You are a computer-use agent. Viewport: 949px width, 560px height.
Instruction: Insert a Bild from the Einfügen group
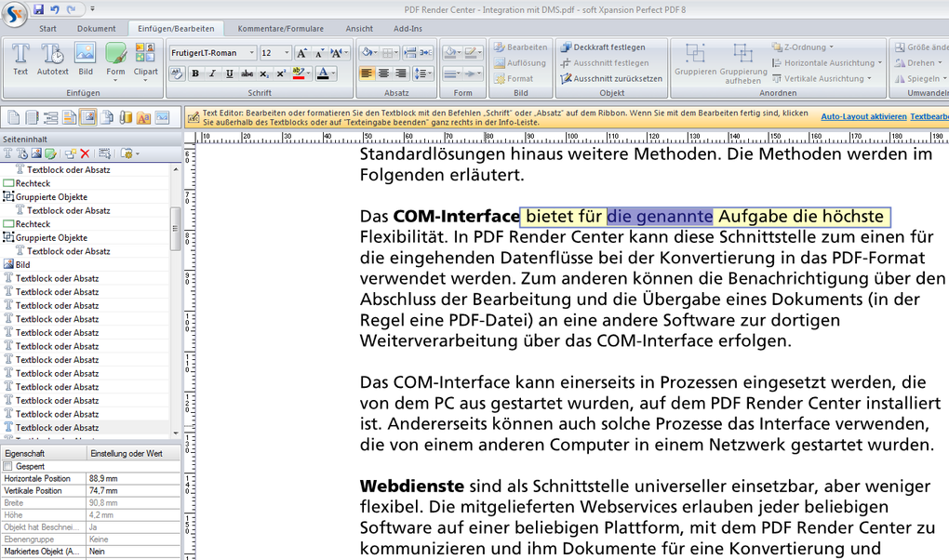86,60
